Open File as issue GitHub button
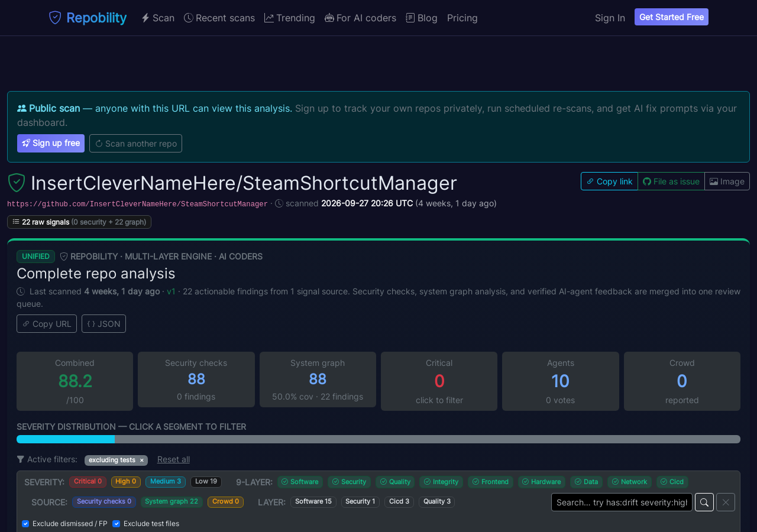This screenshot has height=532, width=757. [x=671, y=181]
